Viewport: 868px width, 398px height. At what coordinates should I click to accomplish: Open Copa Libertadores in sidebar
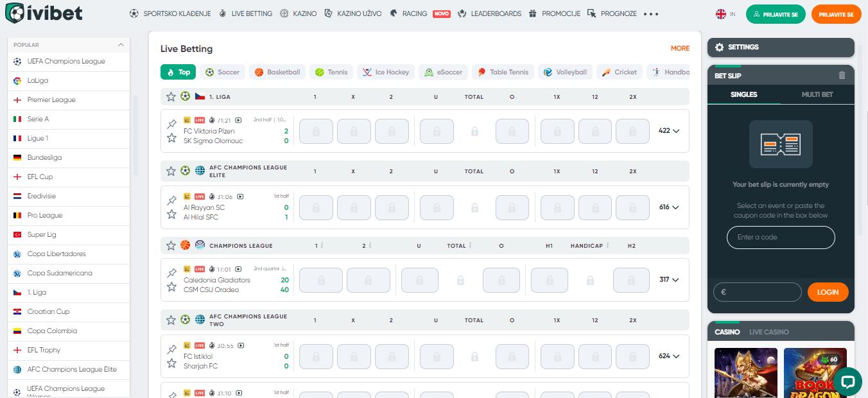coord(69,254)
